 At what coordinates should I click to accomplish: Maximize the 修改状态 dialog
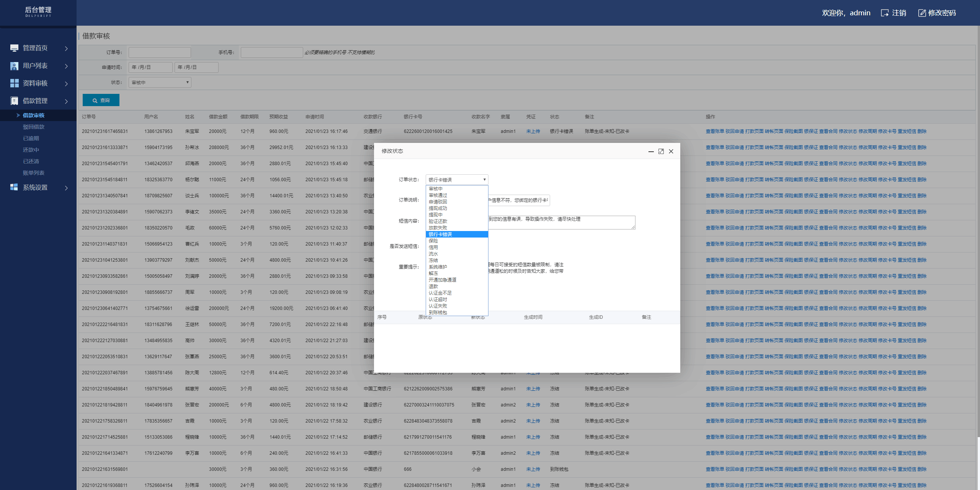(661, 151)
